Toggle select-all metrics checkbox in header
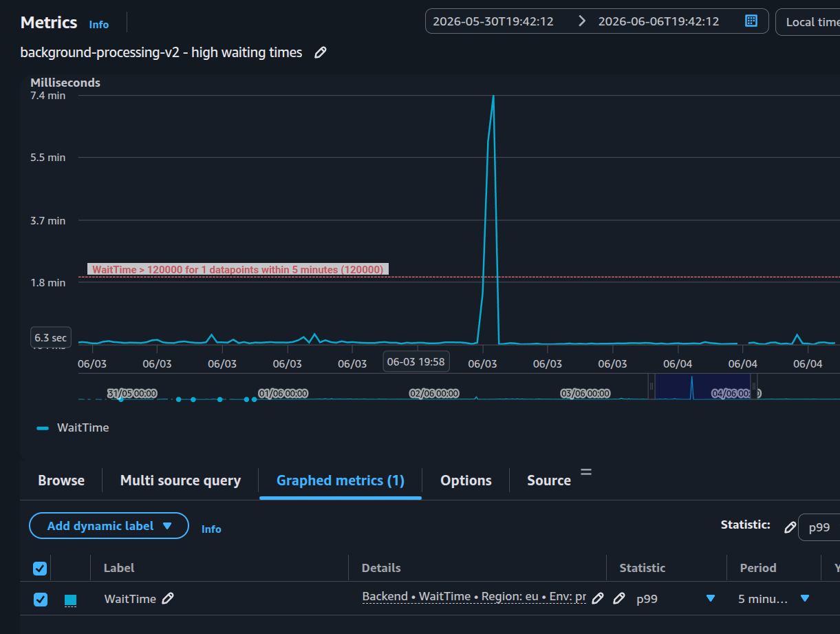This screenshot has height=634, width=840. pyautogui.click(x=40, y=568)
